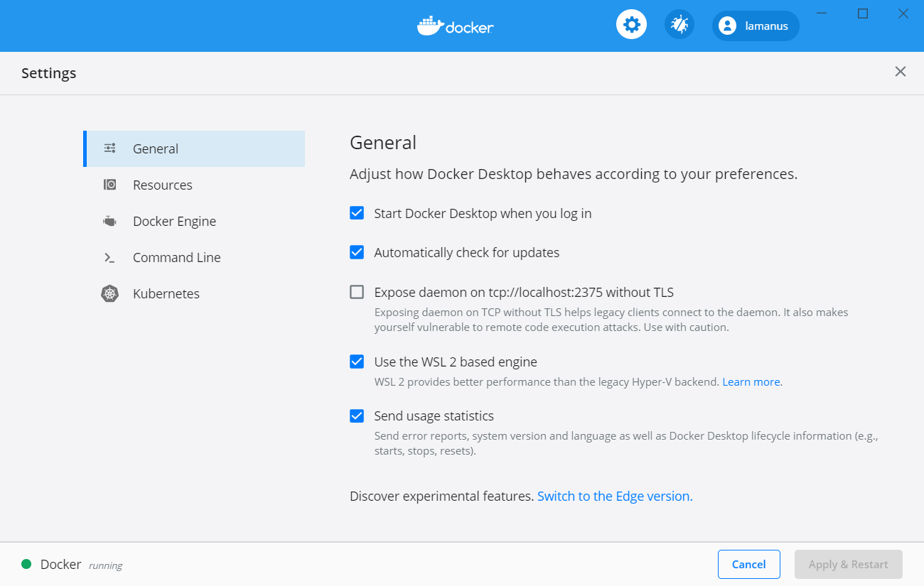The height and width of the screenshot is (586, 924).
Task: Disable Start Docker Desktop when you log in
Action: (x=357, y=213)
